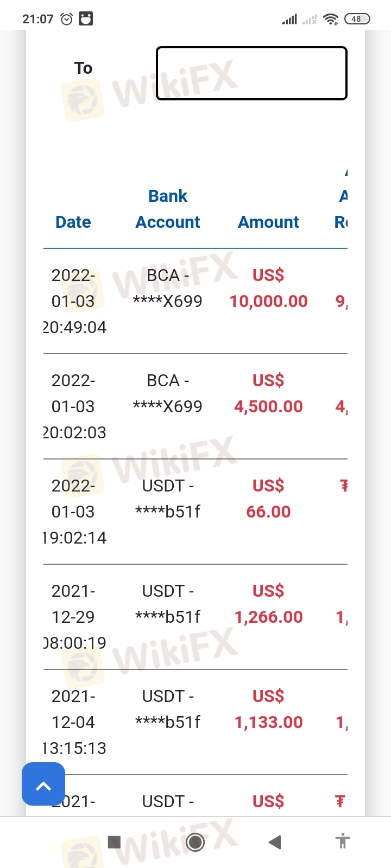This screenshot has height=868, width=391.
Task: Sort by the Bank Account column header
Action: coord(168,209)
